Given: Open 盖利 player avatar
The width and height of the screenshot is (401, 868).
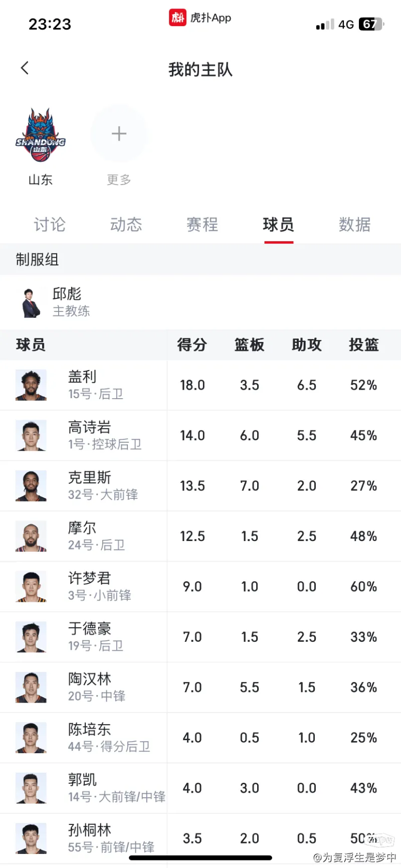Looking at the screenshot, I should tap(31, 385).
